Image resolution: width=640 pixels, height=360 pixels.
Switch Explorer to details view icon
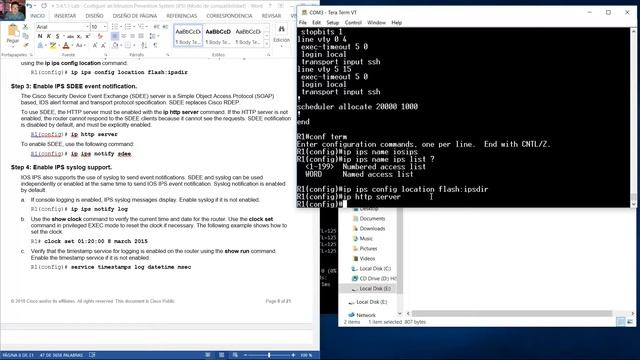pyautogui.click(x=620, y=322)
